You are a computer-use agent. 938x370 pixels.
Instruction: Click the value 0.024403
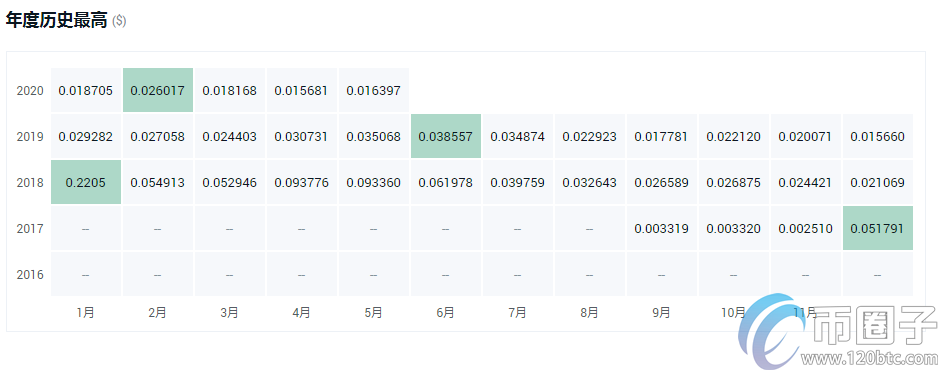(x=230, y=137)
